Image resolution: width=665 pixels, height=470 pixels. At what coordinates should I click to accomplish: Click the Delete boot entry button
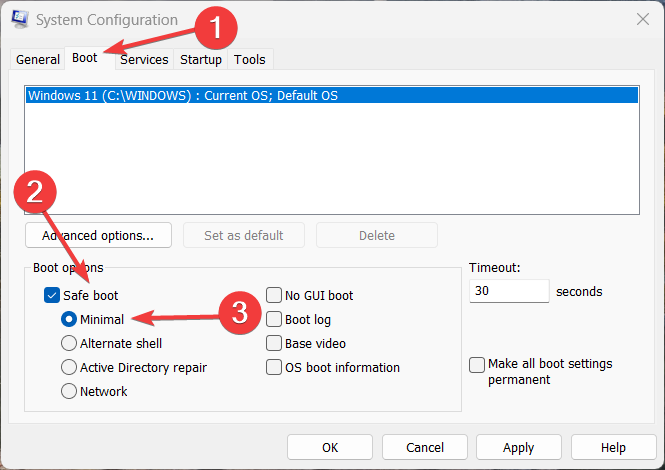377,235
